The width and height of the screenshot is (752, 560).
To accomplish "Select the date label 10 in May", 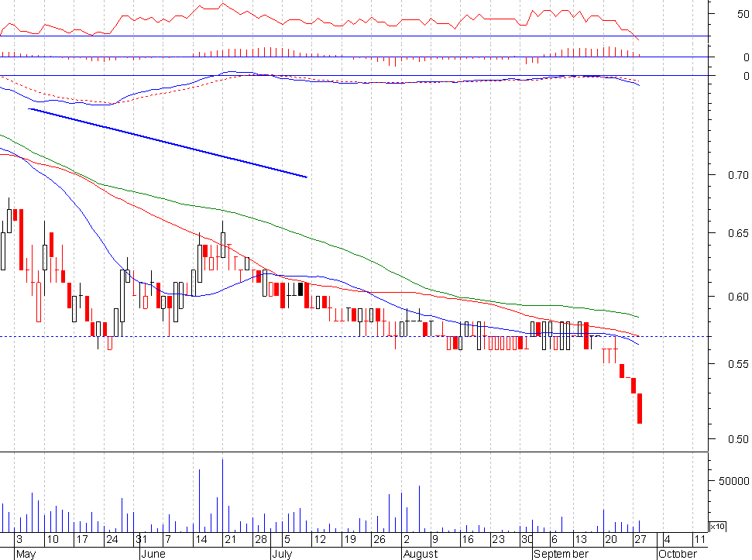I will [52, 539].
